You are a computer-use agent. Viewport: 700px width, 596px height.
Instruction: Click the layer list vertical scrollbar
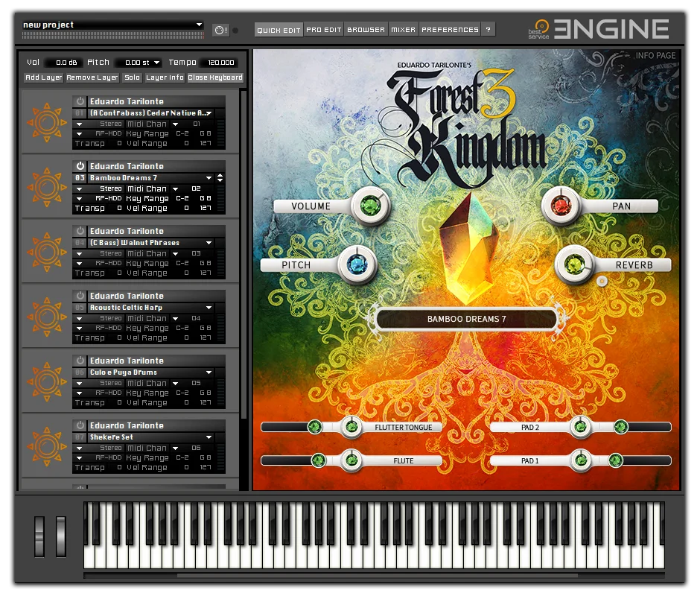coord(244,255)
